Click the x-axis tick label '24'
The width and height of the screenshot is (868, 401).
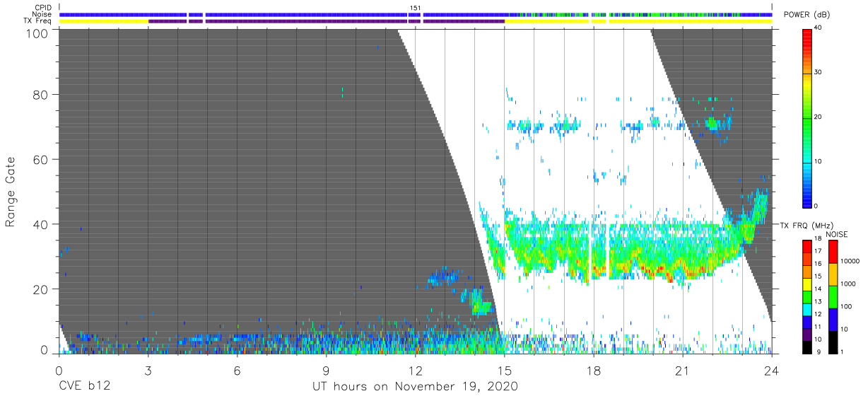coord(771,369)
